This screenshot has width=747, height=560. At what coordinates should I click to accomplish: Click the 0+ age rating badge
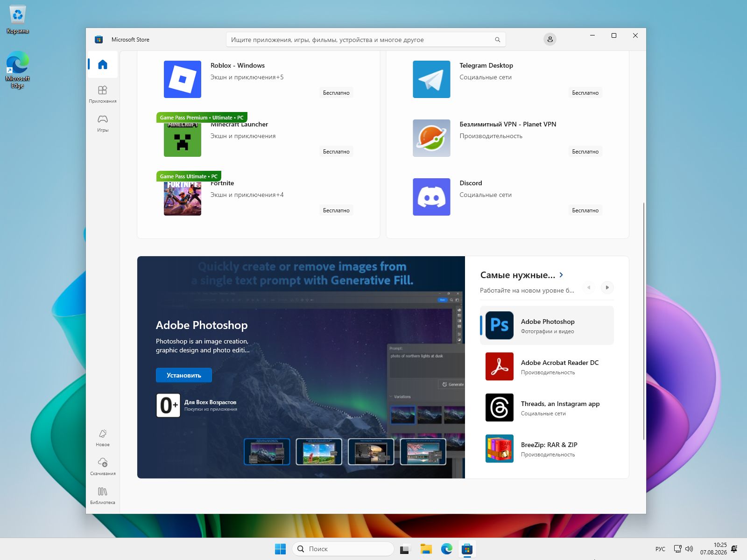168,405
